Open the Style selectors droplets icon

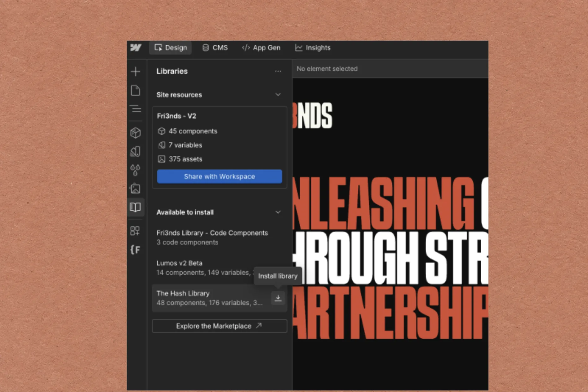pos(136,170)
